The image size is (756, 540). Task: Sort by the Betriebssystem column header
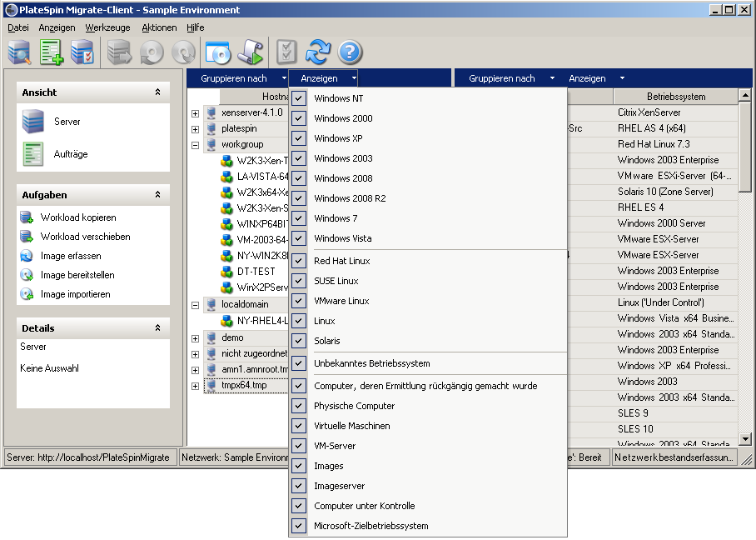tap(675, 97)
